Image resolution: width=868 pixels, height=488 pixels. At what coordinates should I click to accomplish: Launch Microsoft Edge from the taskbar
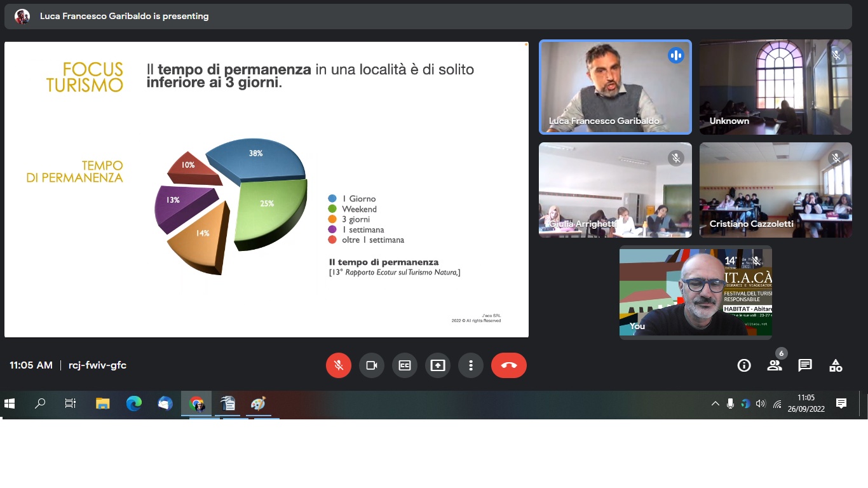point(134,403)
